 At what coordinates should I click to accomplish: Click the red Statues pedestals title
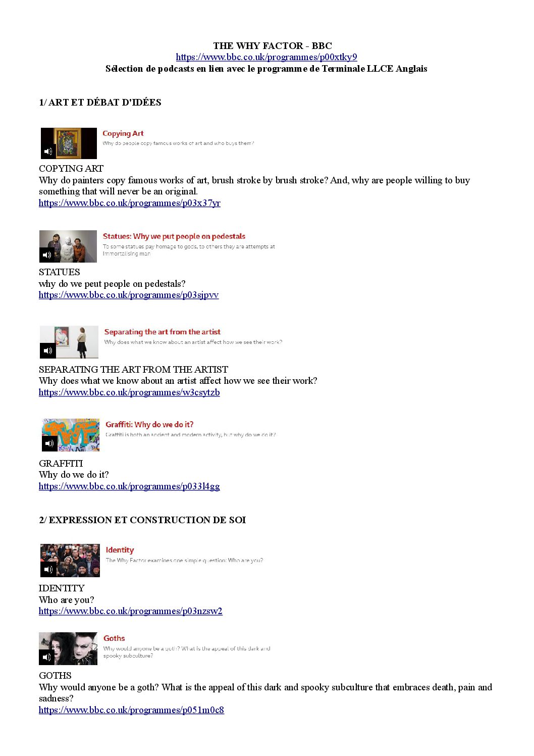click(x=174, y=236)
